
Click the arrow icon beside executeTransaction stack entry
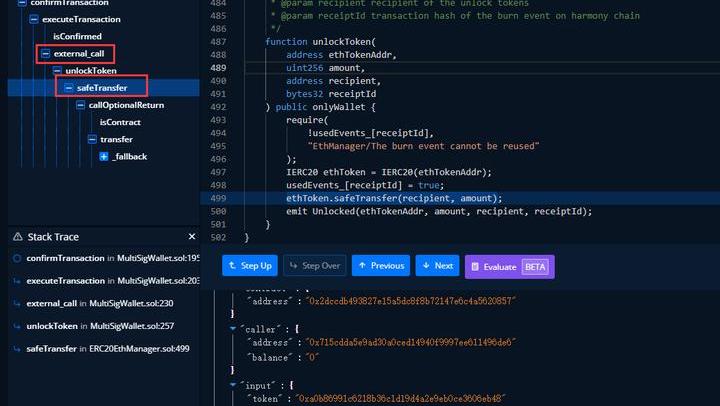[17, 281]
